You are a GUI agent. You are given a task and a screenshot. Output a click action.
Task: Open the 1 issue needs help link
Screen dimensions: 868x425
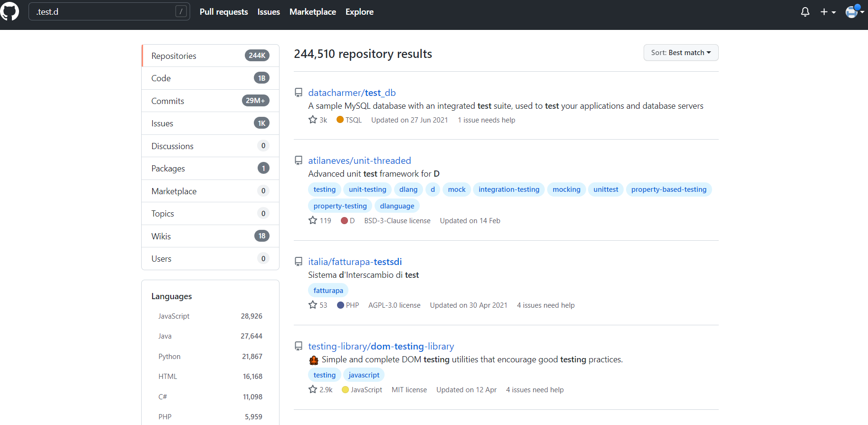tap(486, 120)
